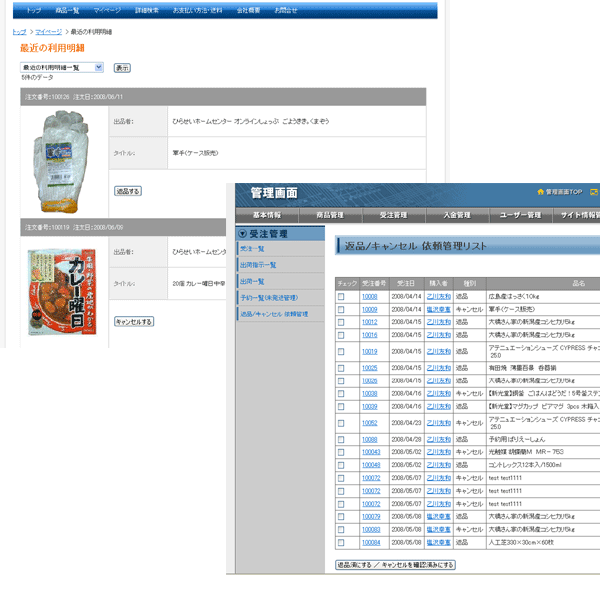Open 予約一覧(未発送管理) in the sidebar
Viewport: 600px width, 600px height.
(268, 298)
